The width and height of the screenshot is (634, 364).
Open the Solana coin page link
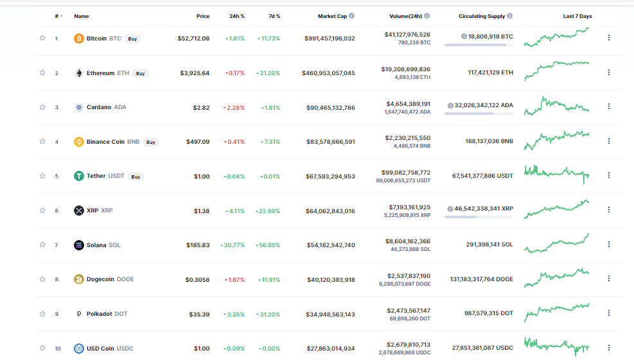coord(103,245)
